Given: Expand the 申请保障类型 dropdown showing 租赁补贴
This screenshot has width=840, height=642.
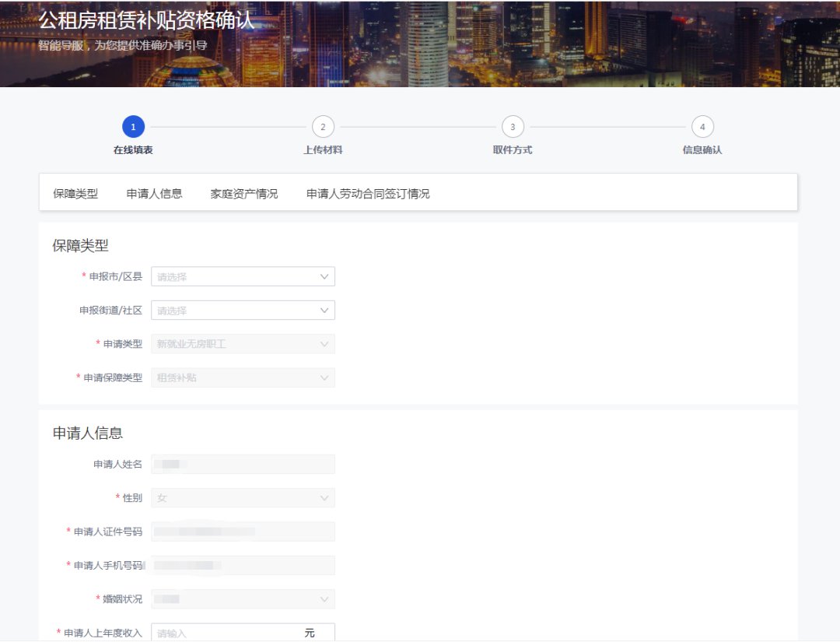Looking at the screenshot, I should click(243, 377).
